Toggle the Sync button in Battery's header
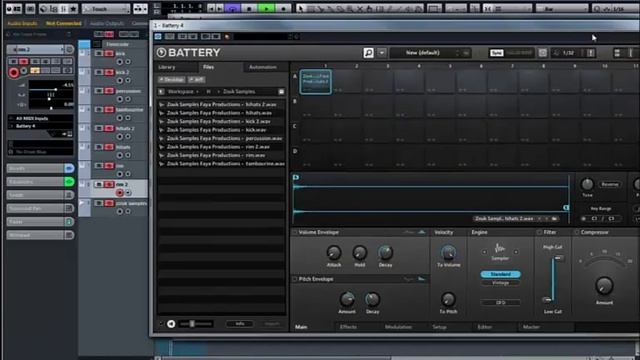Screen dimensions: 640x360 tap(496, 53)
